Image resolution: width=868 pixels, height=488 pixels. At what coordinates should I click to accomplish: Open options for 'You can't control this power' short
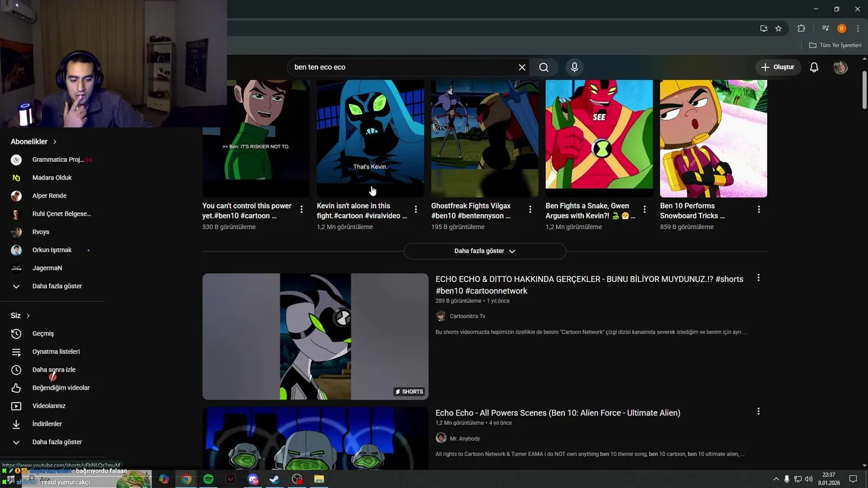301,209
